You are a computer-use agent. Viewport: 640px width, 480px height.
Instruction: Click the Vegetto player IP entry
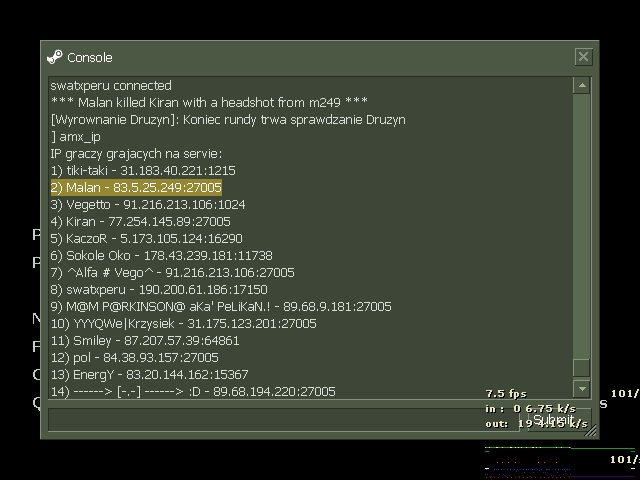coord(148,205)
